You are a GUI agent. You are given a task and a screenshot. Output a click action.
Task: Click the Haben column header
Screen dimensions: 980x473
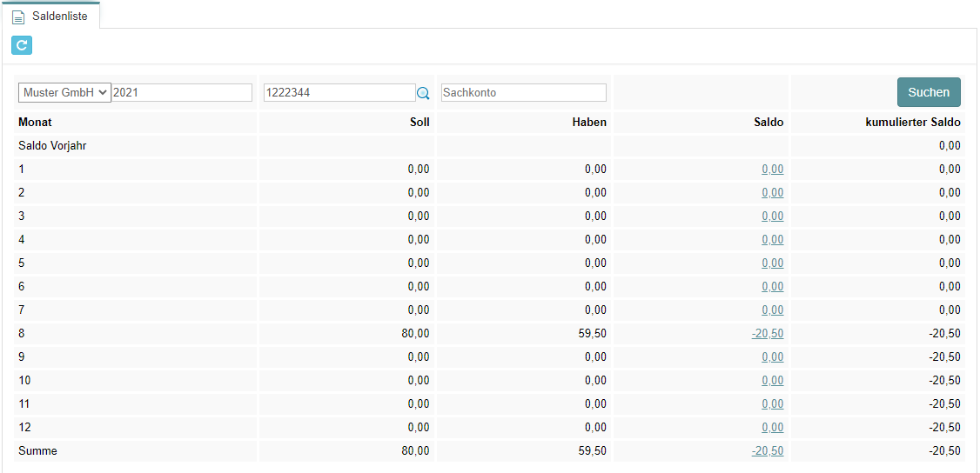click(590, 123)
